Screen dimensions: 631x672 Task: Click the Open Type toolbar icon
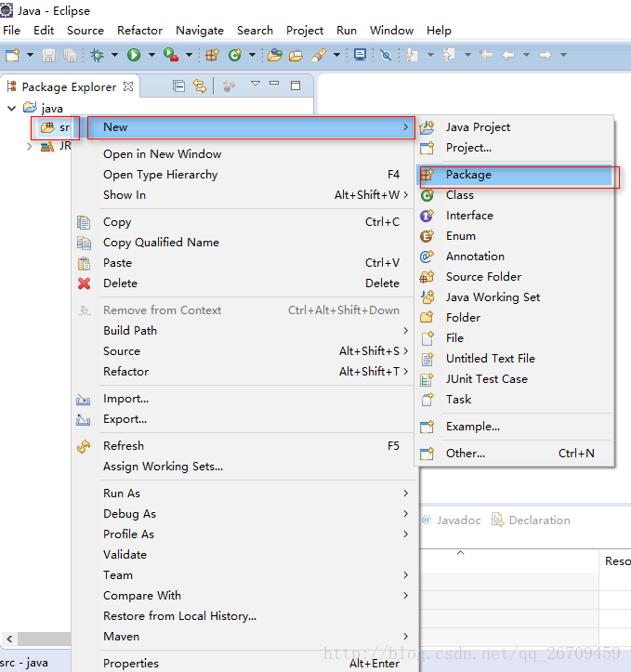(x=274, y=55)
